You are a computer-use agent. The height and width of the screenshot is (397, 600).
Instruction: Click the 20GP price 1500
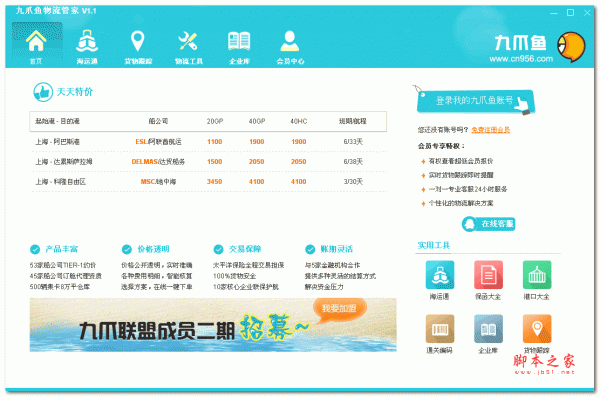[215, 162]
